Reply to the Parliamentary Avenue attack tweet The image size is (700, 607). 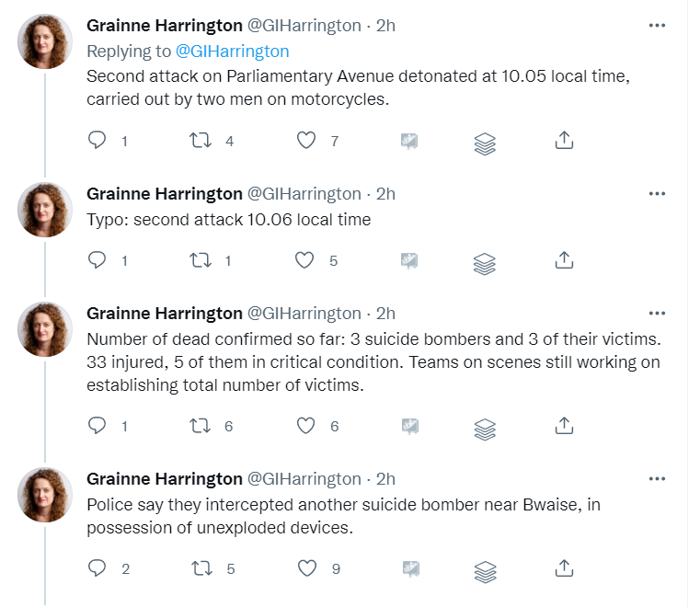[98, 141]
